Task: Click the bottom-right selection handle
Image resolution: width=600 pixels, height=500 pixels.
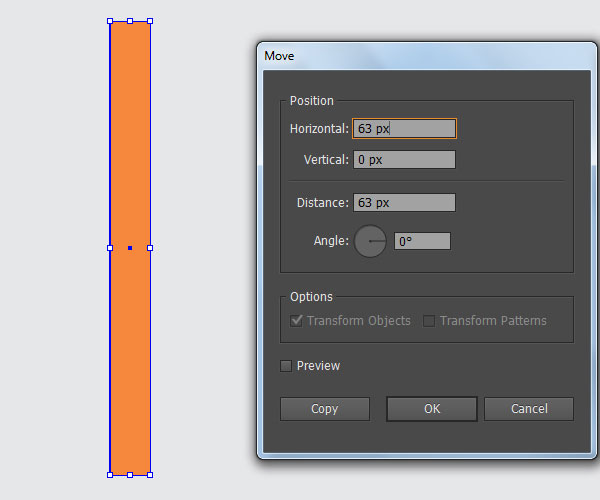Action: click(150, 475)
